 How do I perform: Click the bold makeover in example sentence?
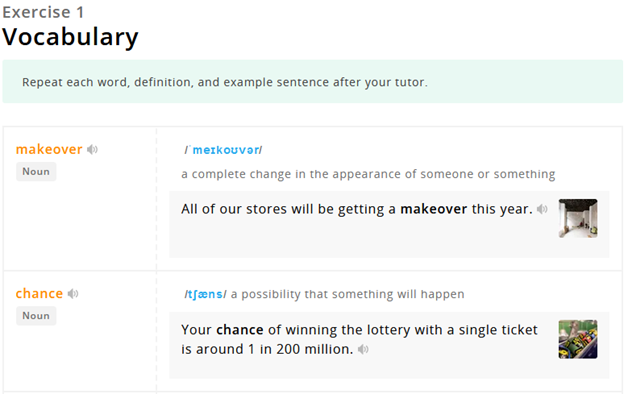point(433,209)
